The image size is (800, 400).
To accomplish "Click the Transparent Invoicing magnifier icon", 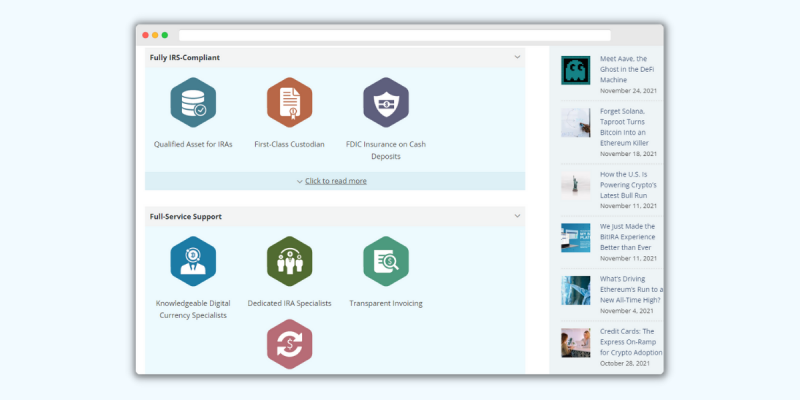I will point(386,261).
